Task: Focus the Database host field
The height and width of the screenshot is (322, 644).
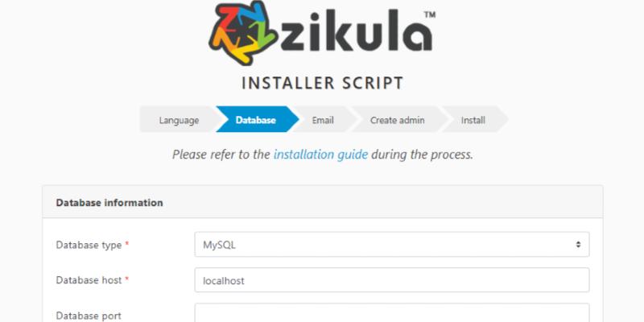Action: point(391,280)
